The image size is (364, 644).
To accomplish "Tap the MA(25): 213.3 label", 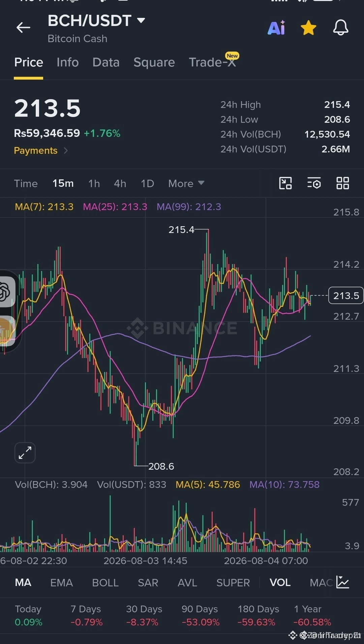I will click(115, 207).
